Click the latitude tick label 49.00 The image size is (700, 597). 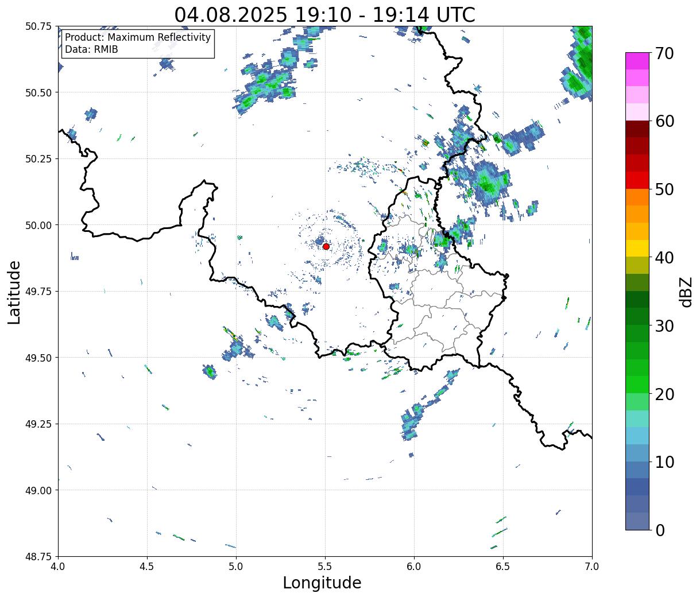click(x=38, y=490)
